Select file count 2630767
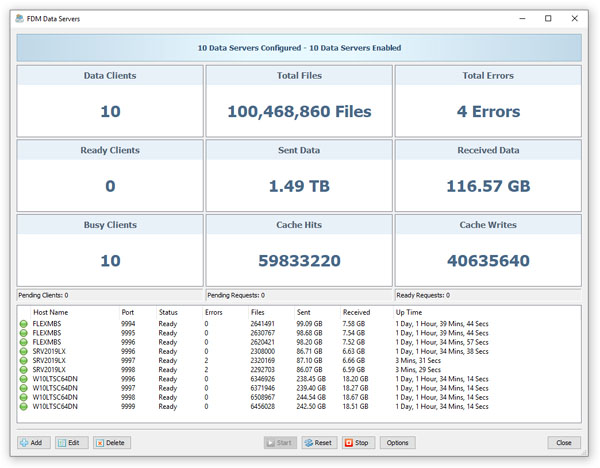 click(262, 333)
